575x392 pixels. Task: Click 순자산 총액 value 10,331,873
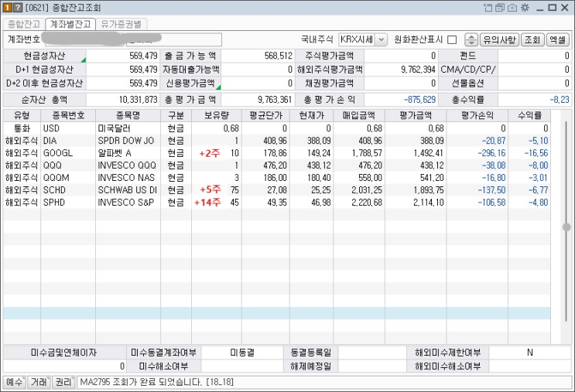click(x=139, y=100)
